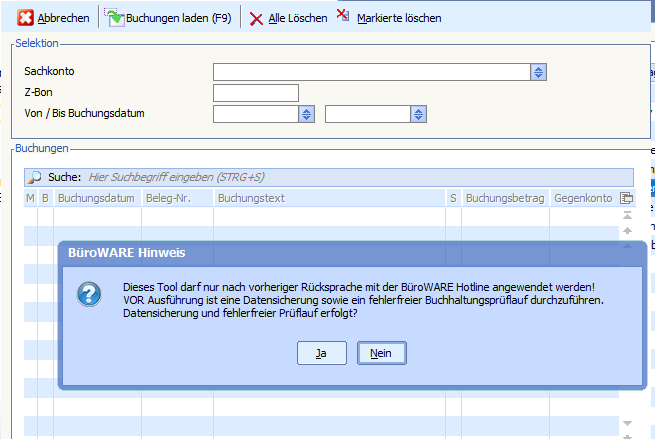655x439 pixels.
Task: Confirm the dialog with Ja
Action: click(322, 353)
